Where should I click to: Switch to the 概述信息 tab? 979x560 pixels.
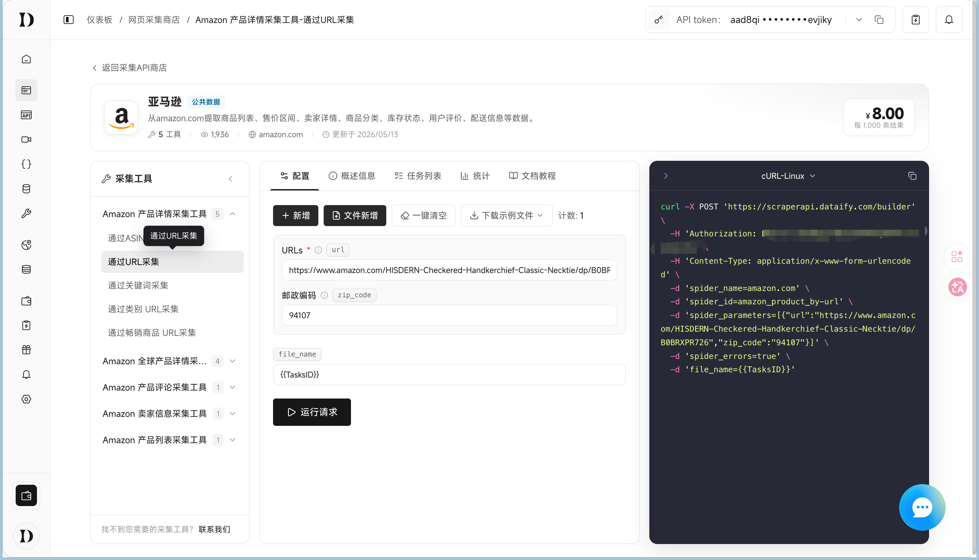coord(352,176)
